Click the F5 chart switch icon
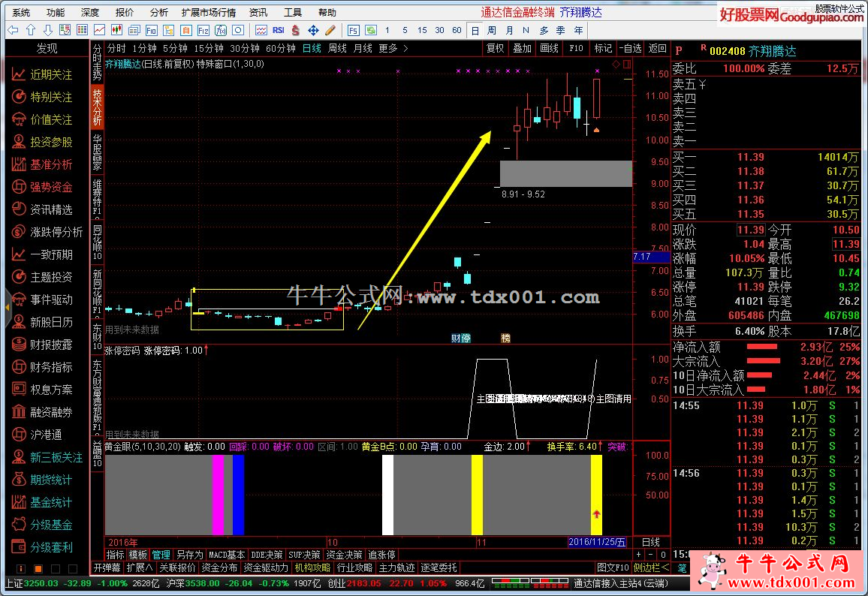This screenshot has width=868, height=596. click(x=354, y=30)
